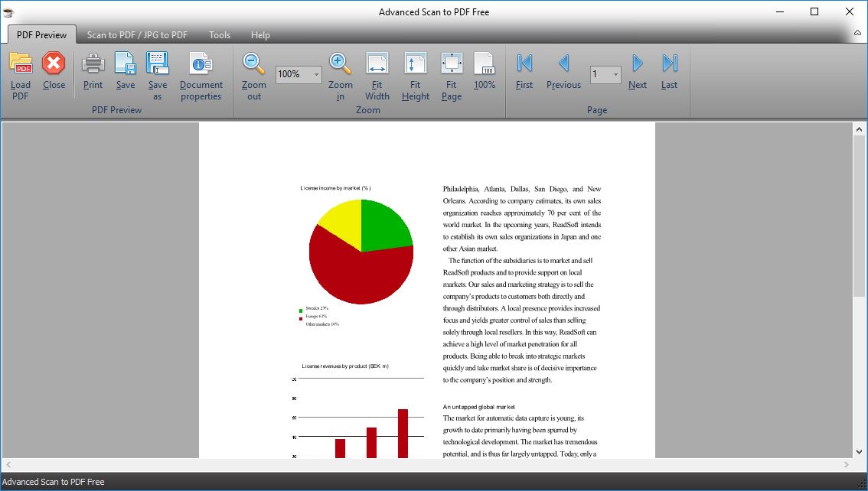Save the PDF file
The height and width of the screenshot is (491, 868).
tap(125, 63)
